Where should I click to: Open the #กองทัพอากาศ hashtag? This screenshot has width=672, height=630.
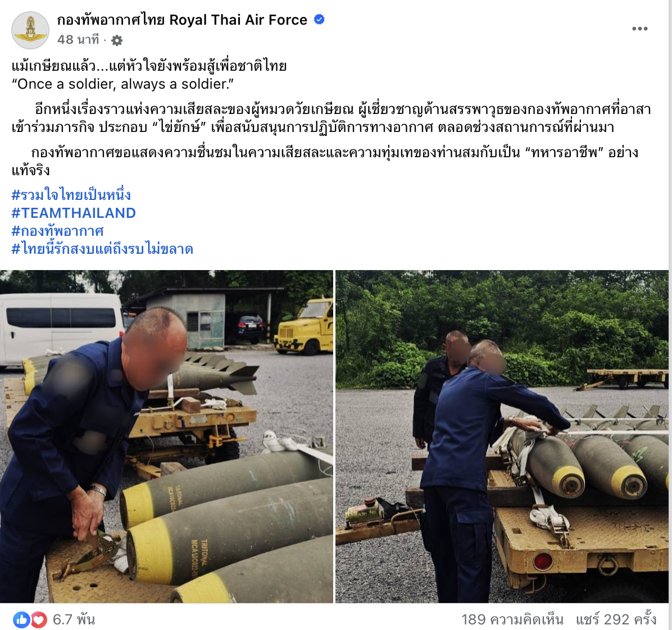(57, 231)
